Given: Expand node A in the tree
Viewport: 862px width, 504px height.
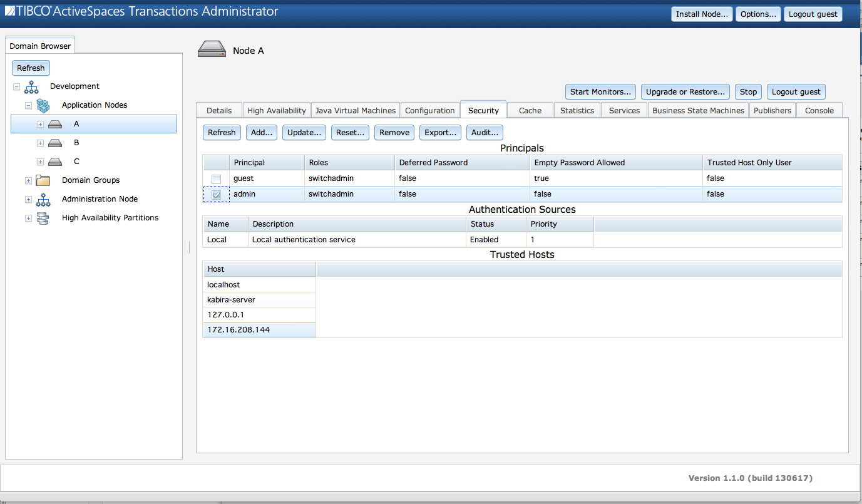Looking at the screenshot, I should coord(40,124).
